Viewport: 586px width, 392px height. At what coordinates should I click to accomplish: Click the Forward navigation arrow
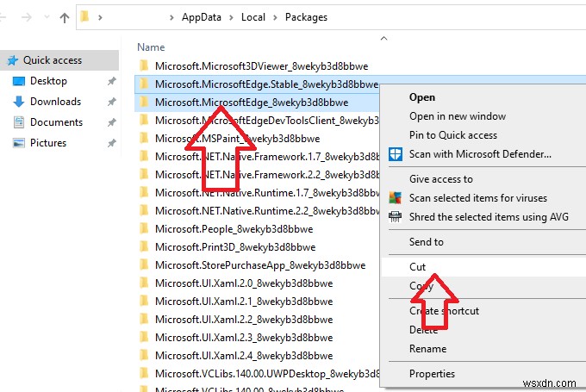coord(27,17)
